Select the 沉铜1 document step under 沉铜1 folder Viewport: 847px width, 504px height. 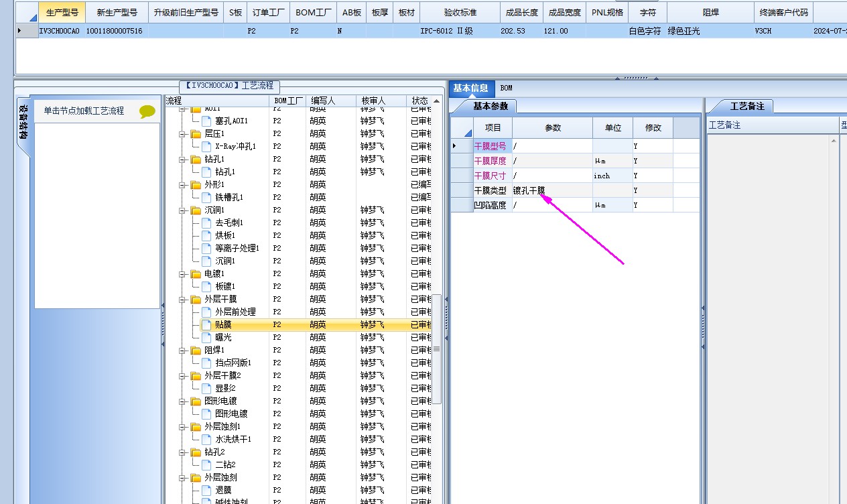point(225,261)
